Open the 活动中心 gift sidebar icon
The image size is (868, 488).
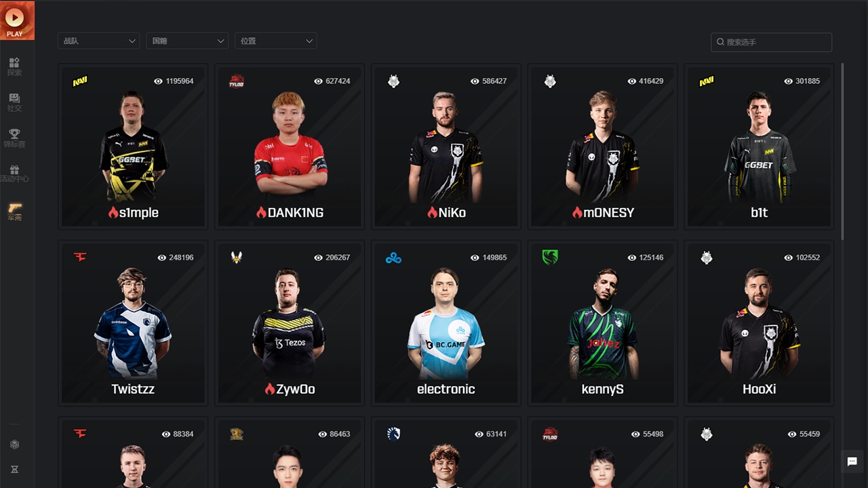click(x=15, y=174)
